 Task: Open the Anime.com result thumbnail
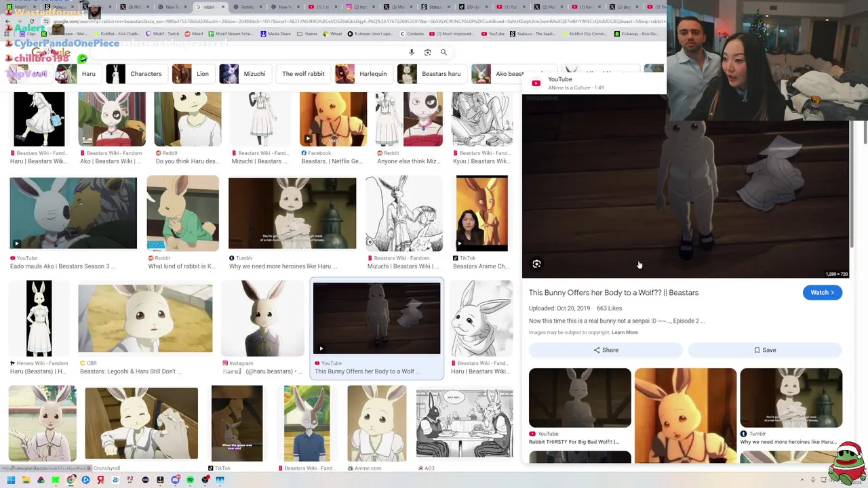(377, 424)
